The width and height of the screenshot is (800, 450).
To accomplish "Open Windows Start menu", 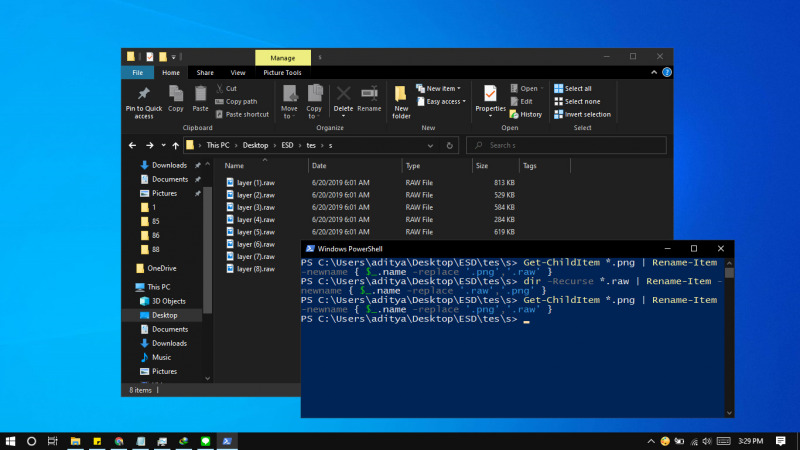I will point(10,441).
